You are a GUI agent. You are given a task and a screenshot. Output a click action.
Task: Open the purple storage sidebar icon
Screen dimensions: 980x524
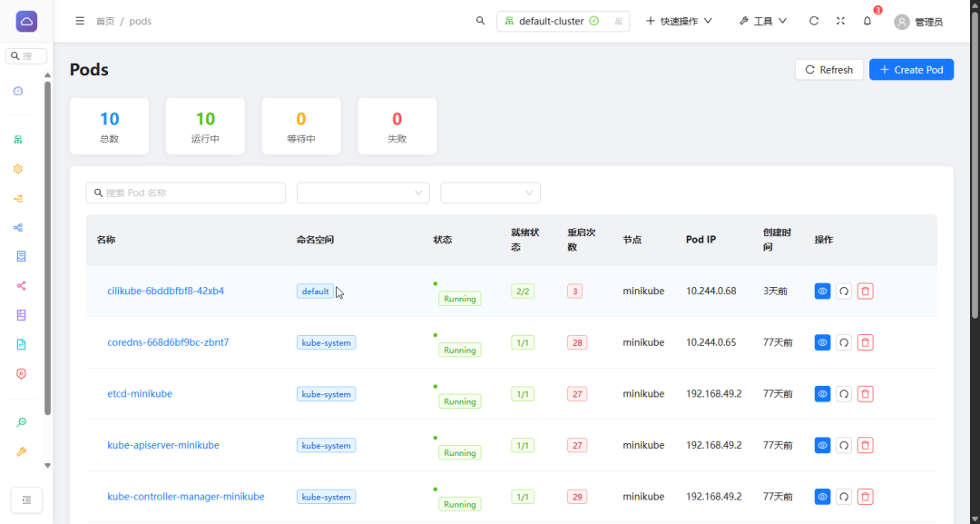pos(21,315)
